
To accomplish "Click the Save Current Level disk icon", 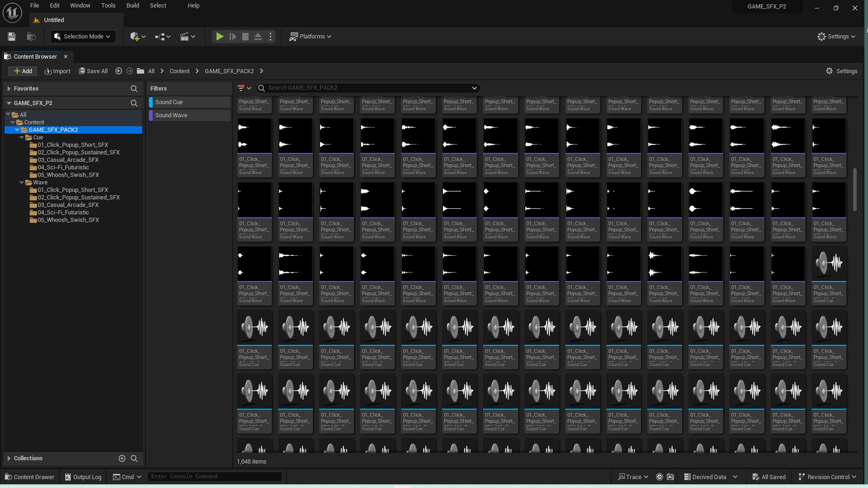I will (11, 37).
